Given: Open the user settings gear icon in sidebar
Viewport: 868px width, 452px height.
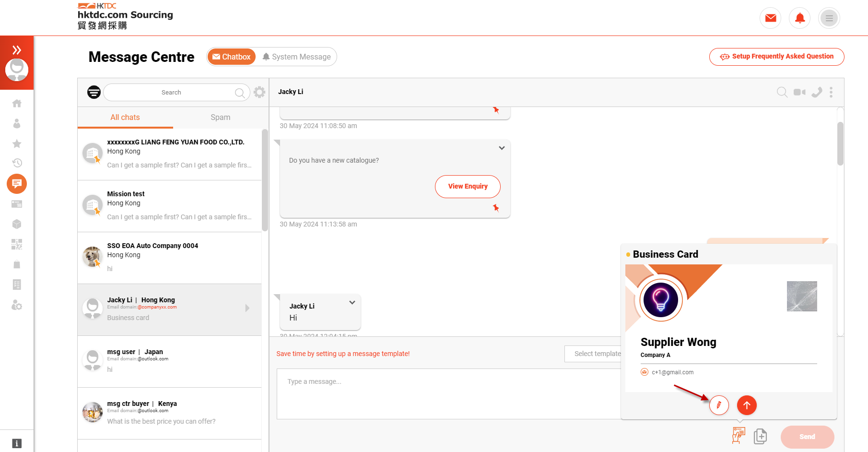Looking at the screenshot, I should (17, 305).
